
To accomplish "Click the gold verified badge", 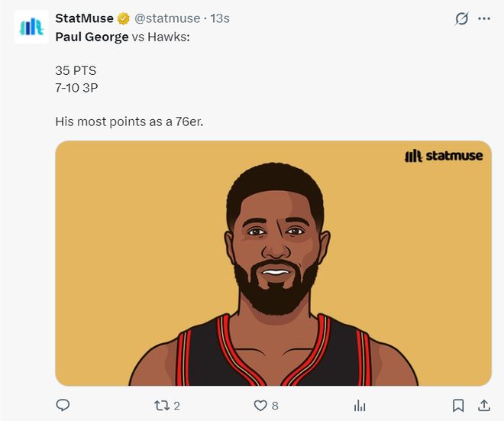I will coord(124,18).
